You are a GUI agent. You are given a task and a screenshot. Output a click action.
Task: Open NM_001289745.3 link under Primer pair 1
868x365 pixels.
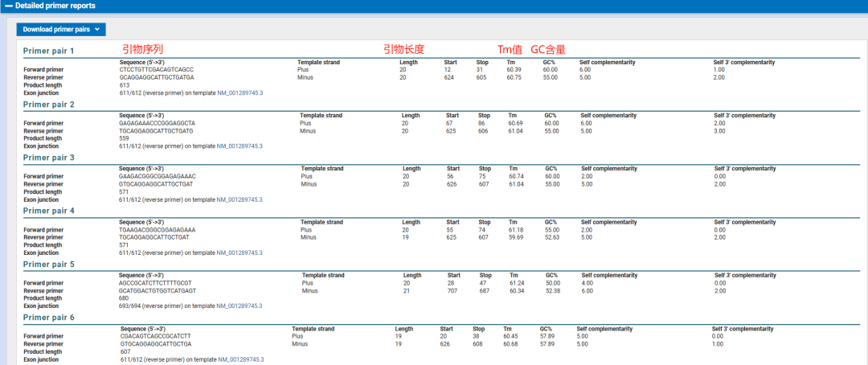pyautogui.click(x=240, y=93)
